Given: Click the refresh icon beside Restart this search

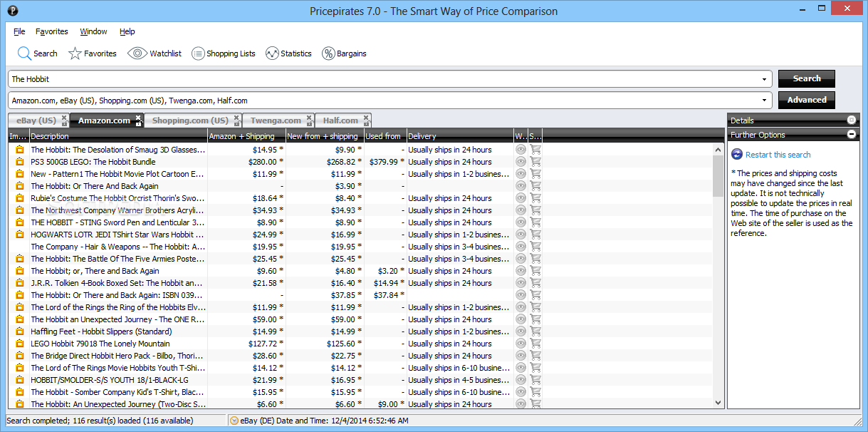Looking at the screenshot, I should click(737, 155).
